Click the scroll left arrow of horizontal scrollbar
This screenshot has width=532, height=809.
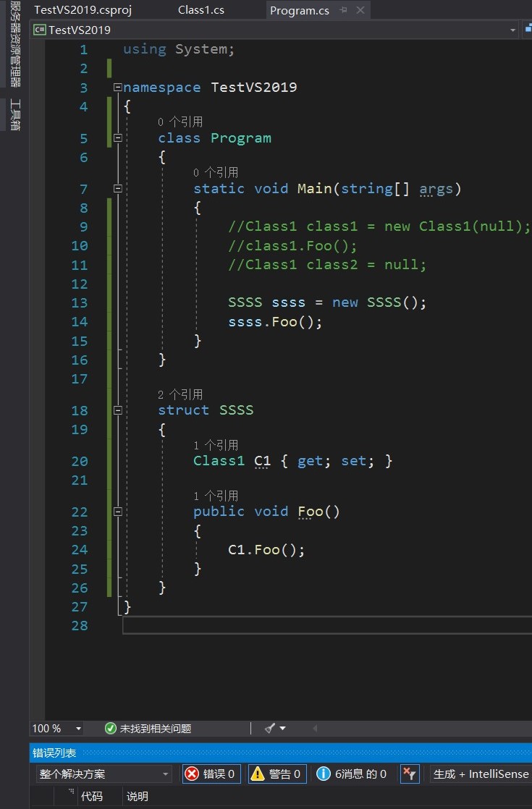pos(314,729)
